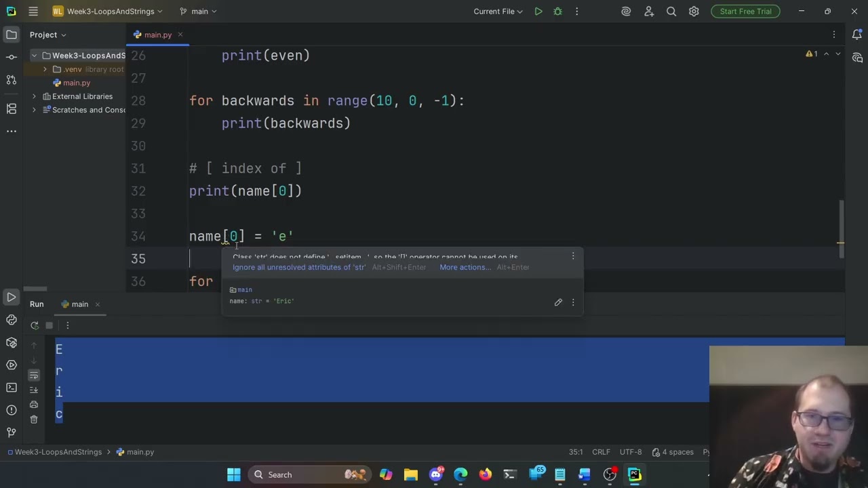Viewport: 868px width, 488px height.
Task: Click the warning count indicator
Action: 811,54
